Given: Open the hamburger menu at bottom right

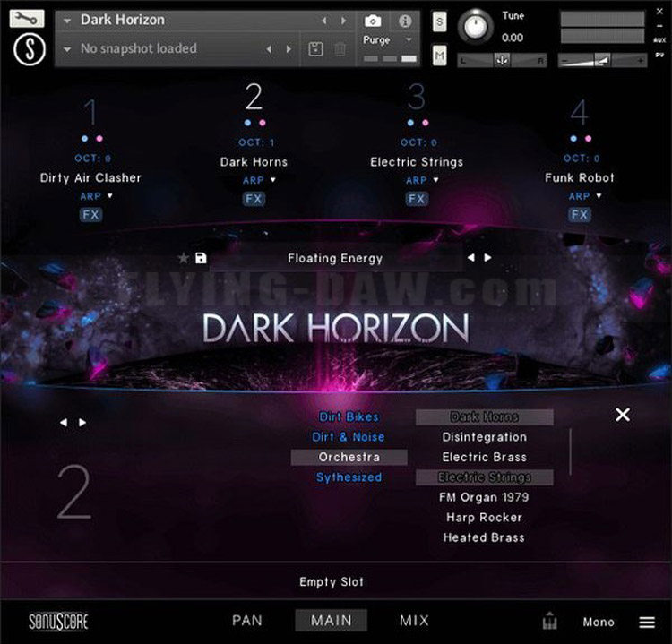Looking at the screenshot, I should click(647, 622).
